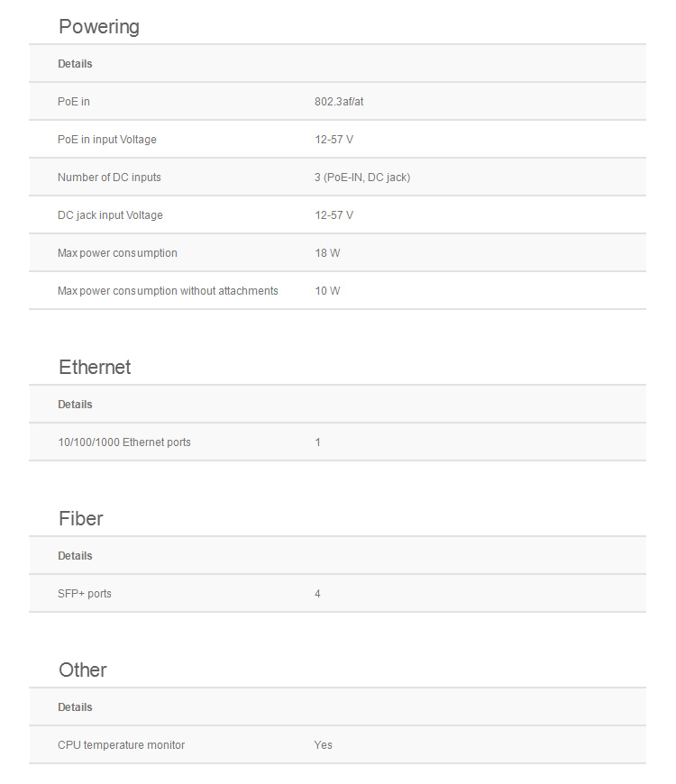Select the 3 (PoE-IN, DC jack) value
The width and height of the screenshot is (676, 784).
coord(362,178)
